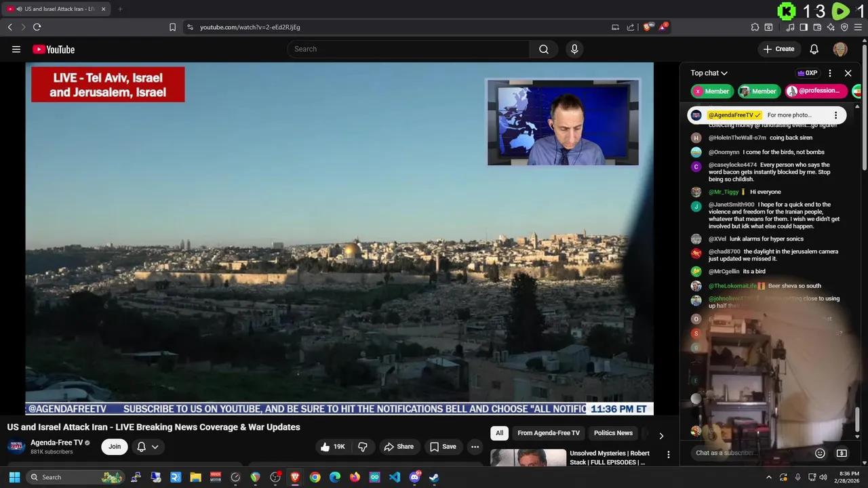Image resolution: width=868 pixels, height=488 pixels.
Task: Open Leo AI sparkle icon
Action: point(831,27)
